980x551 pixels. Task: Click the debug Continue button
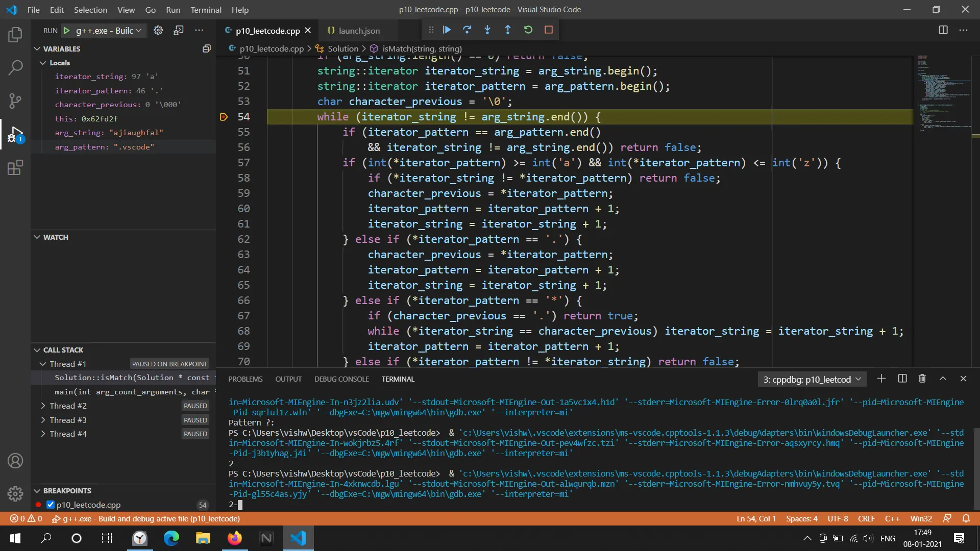[x=447, y=30]
